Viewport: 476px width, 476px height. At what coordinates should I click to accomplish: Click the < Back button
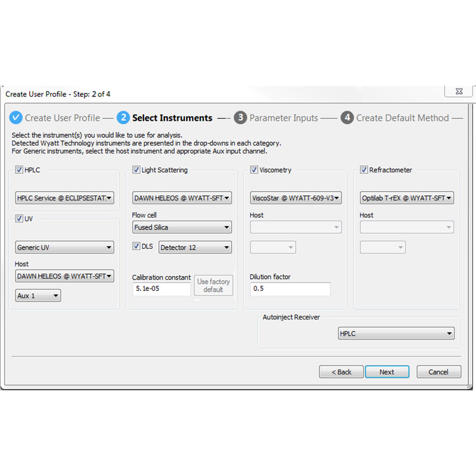(x=341, y=372)
